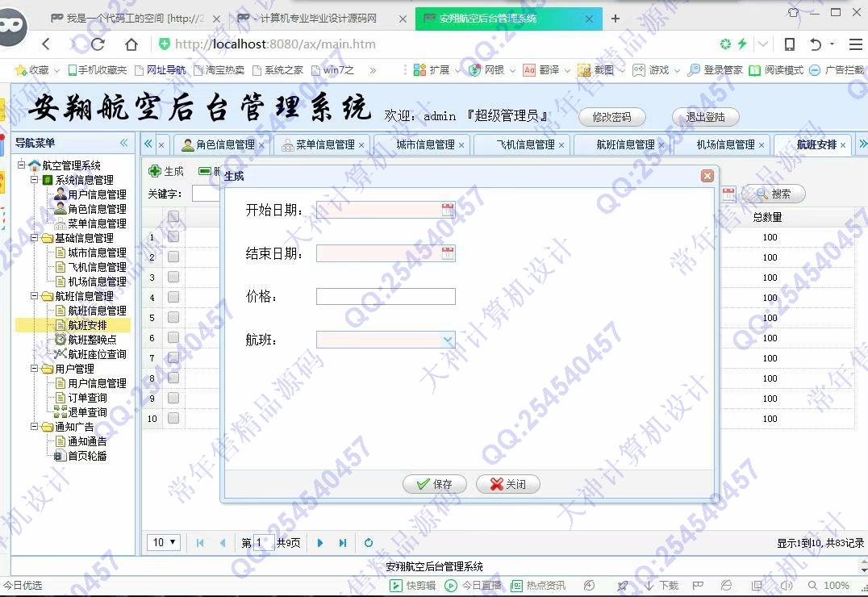Collapse the 航班信息管理 tree folder
Viewport: 868px width, 597px height.
tap(35, 296)
